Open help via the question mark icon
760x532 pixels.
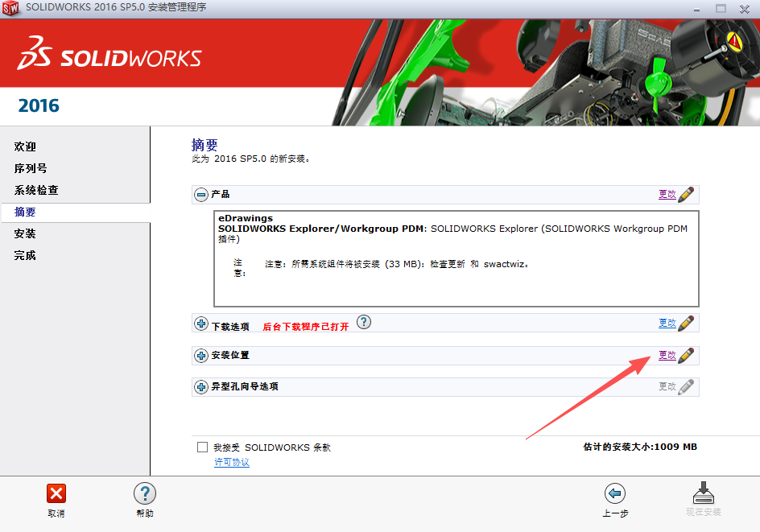pos(144,493)
